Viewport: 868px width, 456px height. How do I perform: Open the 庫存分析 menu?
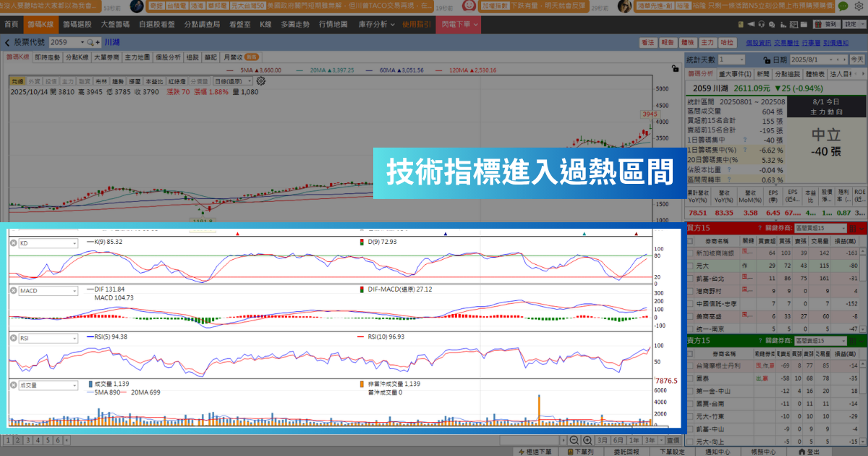[376, 24]
